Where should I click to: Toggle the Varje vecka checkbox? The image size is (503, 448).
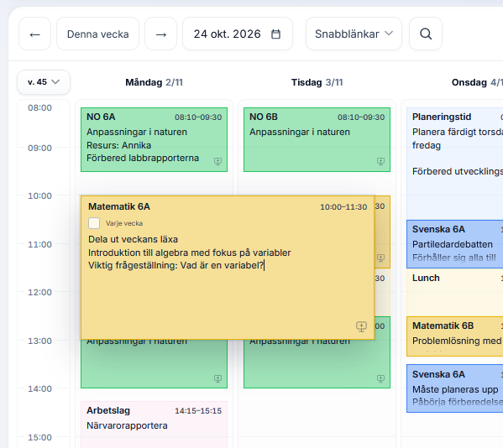(94, 223)
